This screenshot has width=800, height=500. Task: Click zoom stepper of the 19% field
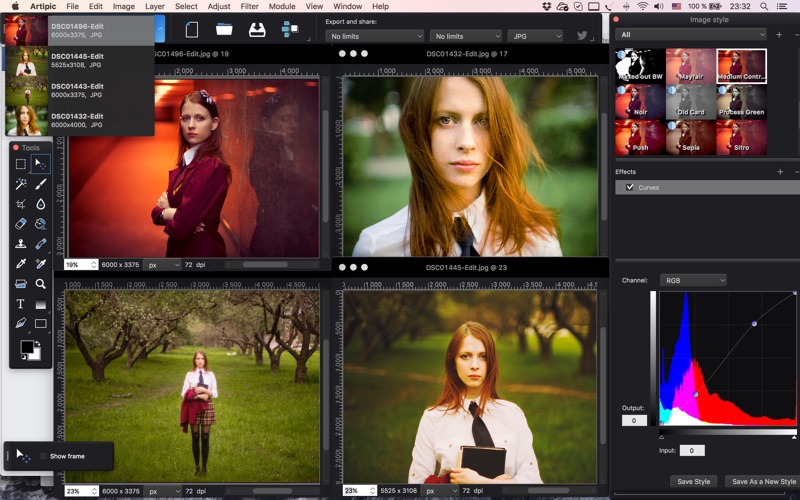tap(94, 265)
